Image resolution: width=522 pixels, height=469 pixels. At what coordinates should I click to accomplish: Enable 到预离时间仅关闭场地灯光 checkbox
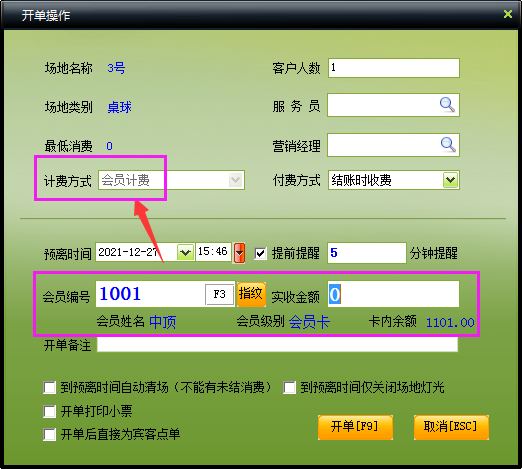coord(289,388)
